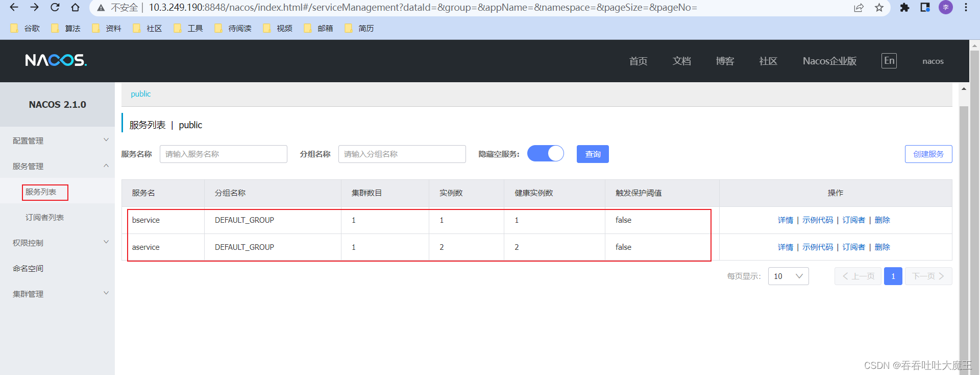Open the 资料 bookmark folder
Image resolution: width=980 pixels, height=375 pixels.
[x=107, y=28]
